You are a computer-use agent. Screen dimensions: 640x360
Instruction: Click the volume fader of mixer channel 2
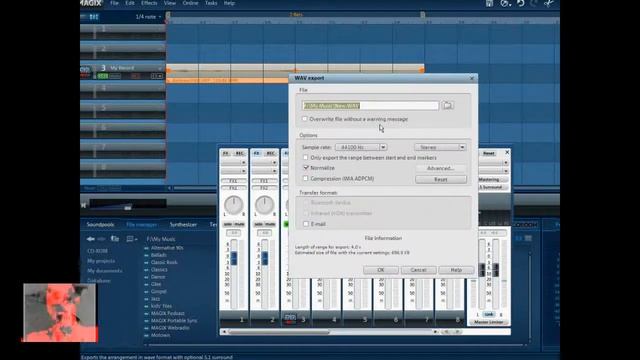[x=265, y=258]
